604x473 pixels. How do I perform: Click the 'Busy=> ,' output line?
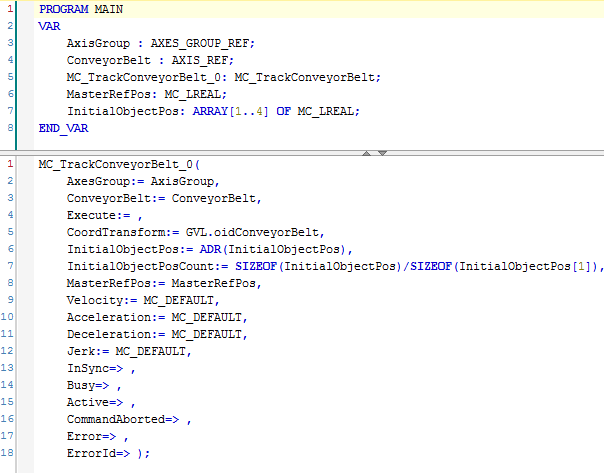point(94,385)
